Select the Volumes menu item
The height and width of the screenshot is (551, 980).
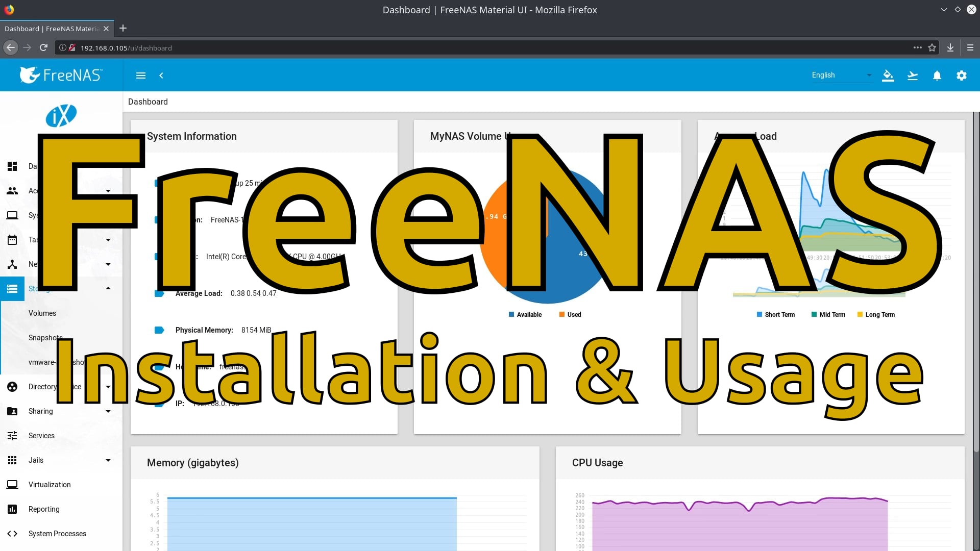[42, 313]
